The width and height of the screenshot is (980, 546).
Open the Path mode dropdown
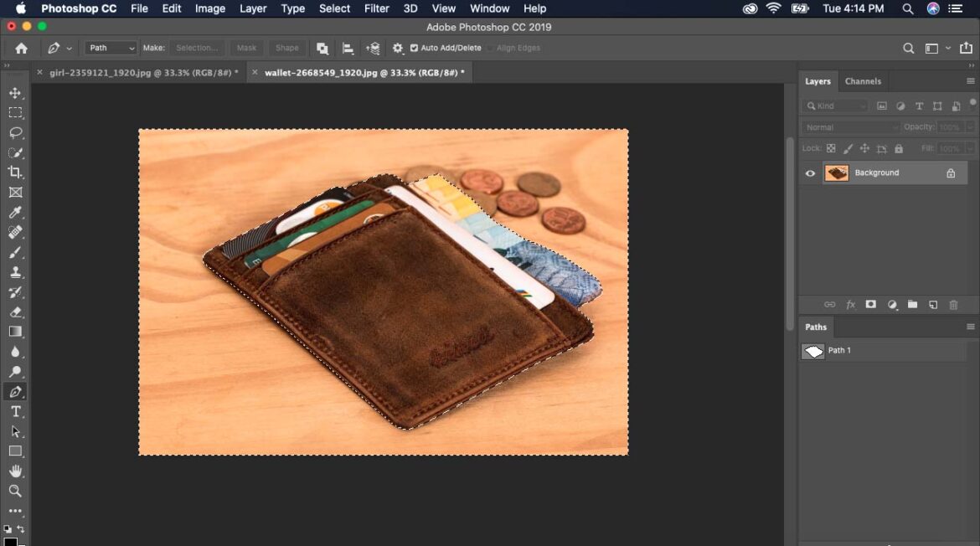(110, 48)
